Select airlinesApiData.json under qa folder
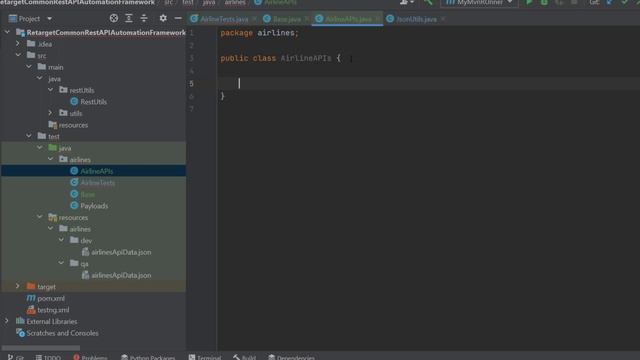Viewport: 640px width, 360px height. coord(121,275)
